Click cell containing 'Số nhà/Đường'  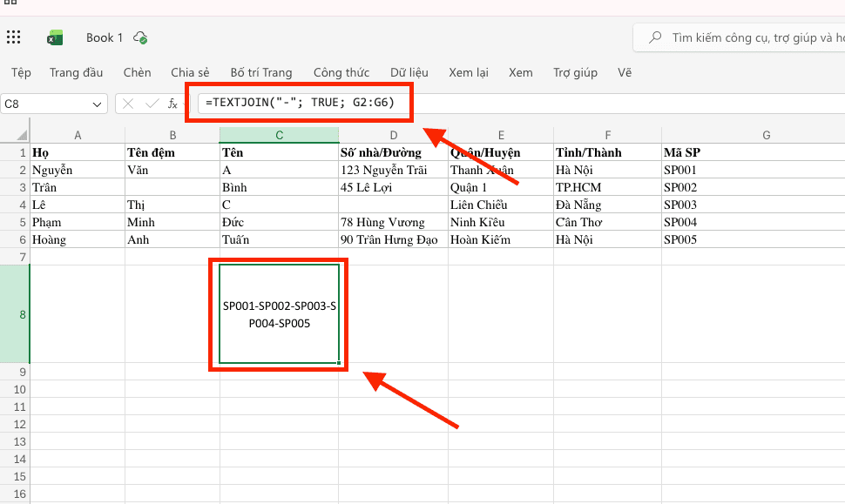[394, 152]
